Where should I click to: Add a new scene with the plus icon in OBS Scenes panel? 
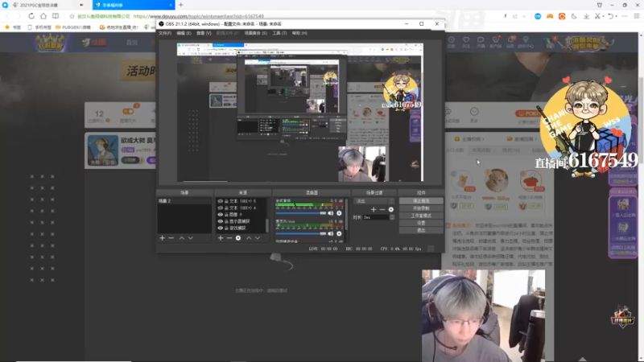pyautogui.click(x=163, y=238)
